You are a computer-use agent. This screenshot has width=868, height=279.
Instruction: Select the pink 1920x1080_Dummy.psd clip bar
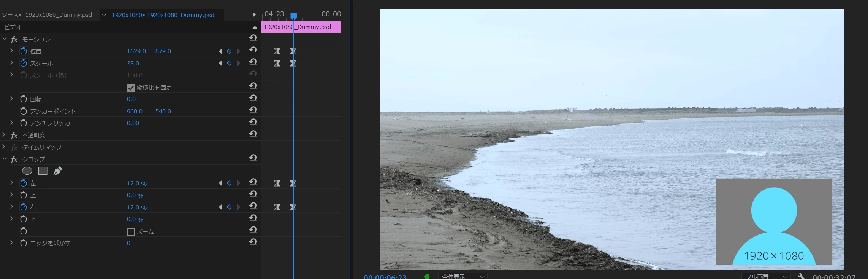coord(301,27)
